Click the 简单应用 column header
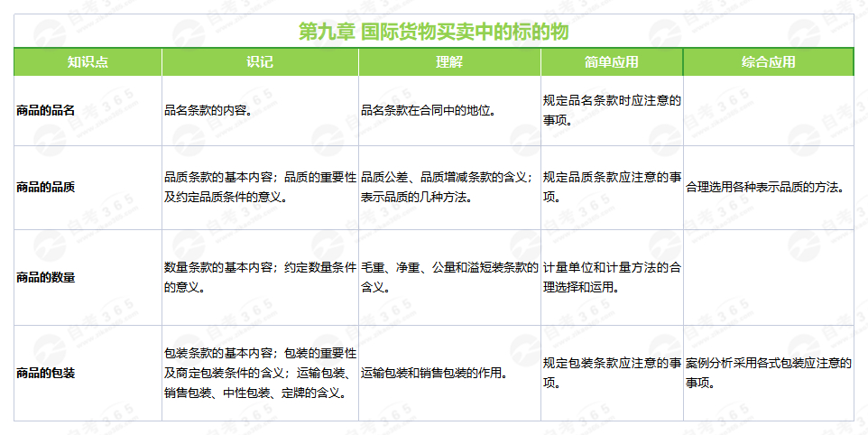The height and width of the screenshot is (435, 868). coord(611,62)
